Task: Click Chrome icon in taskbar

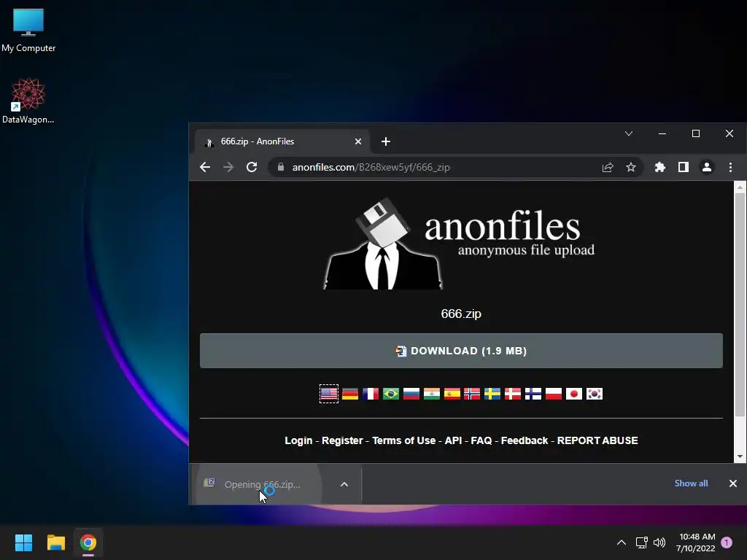Action: coord(88,542)
